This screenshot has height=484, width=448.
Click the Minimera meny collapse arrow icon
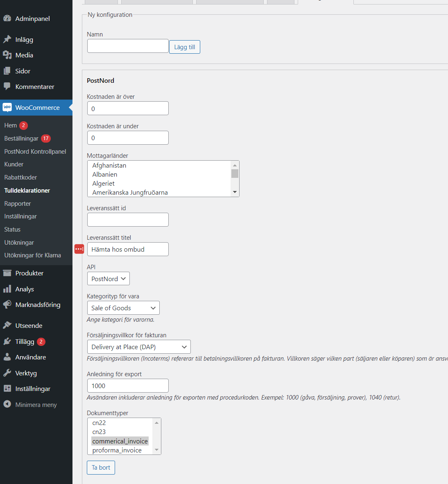tap(7, 404)
